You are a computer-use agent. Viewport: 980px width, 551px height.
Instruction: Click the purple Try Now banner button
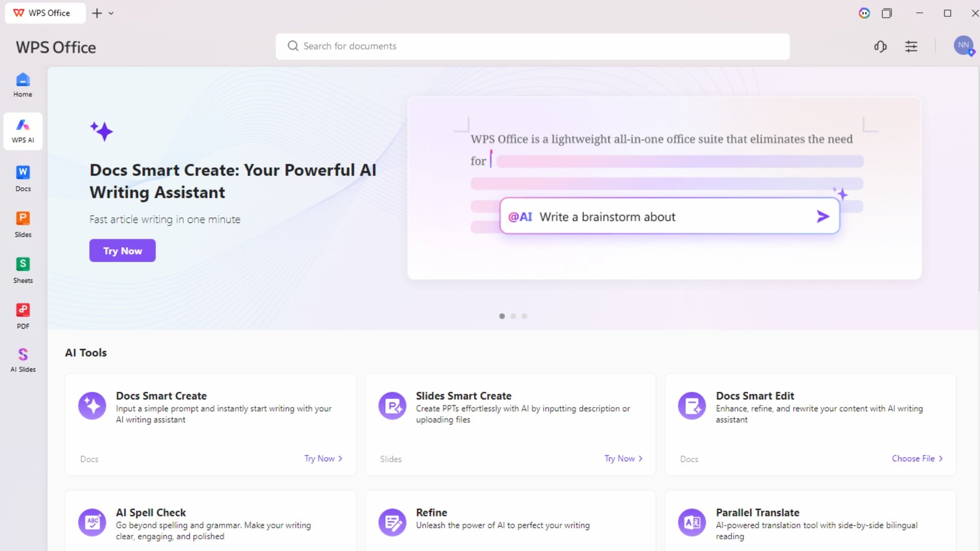pos(122,251)
